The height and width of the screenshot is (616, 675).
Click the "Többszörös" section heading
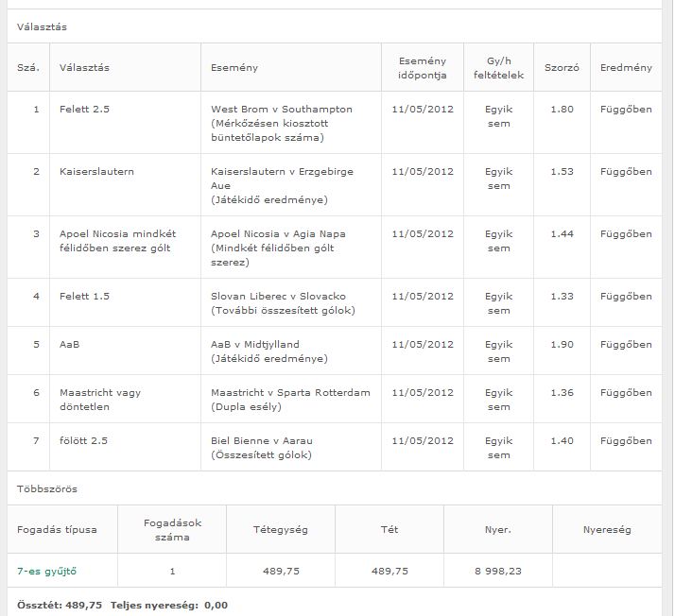point(47,489)
